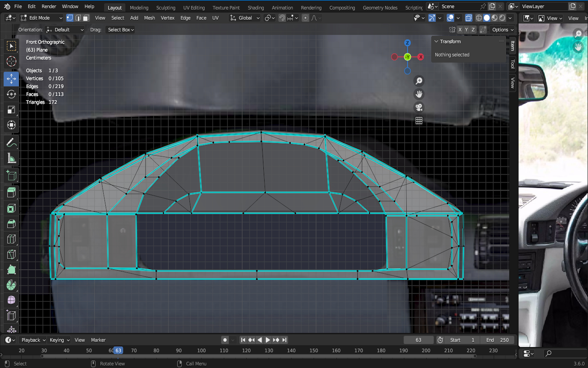The width and height of the screenshot is (588, 368).
Task: Select the Extrude Region tool
Action: click(11, 193)
